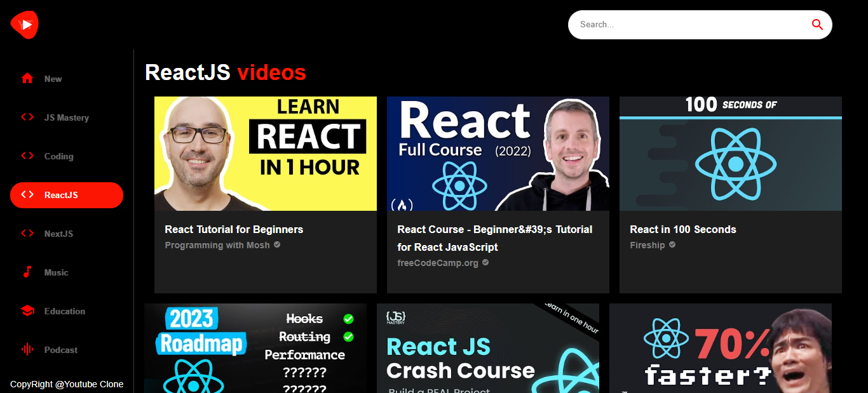Click verified badge next to Fireship

[672, 244]
